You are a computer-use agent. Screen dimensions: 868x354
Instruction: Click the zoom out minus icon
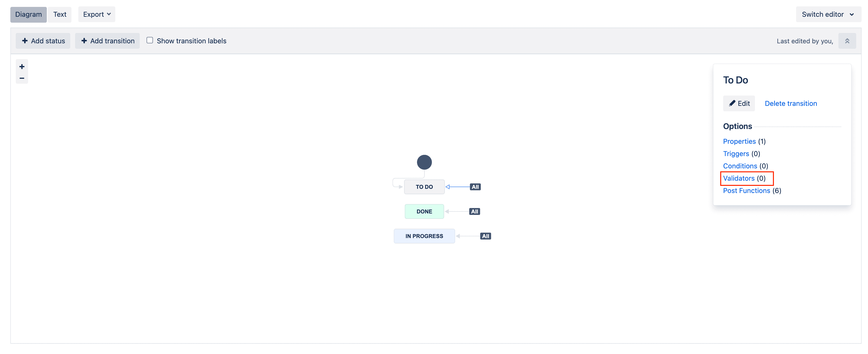pos(21,78)
